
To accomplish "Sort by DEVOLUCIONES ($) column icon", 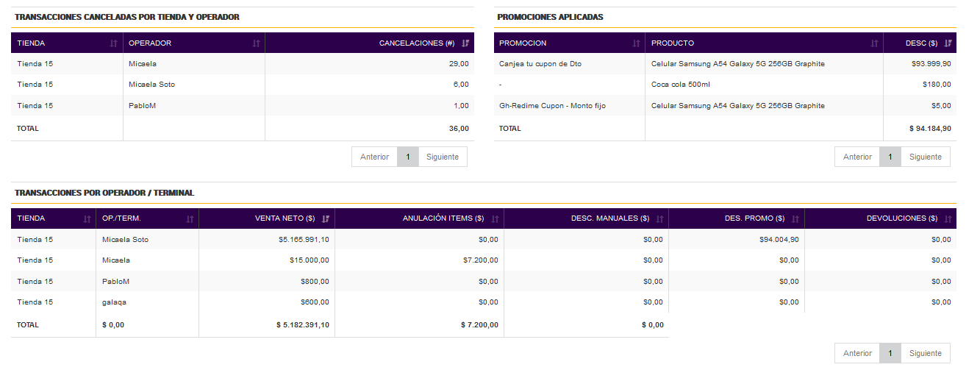I will [x=948, y=218].
